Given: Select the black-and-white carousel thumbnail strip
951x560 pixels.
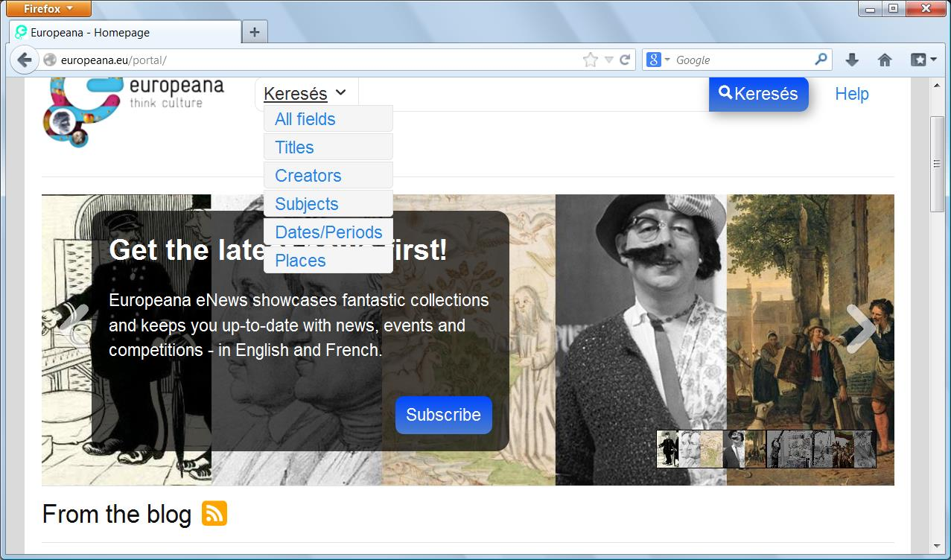Looking at the screenshot, I should [821, 449].
